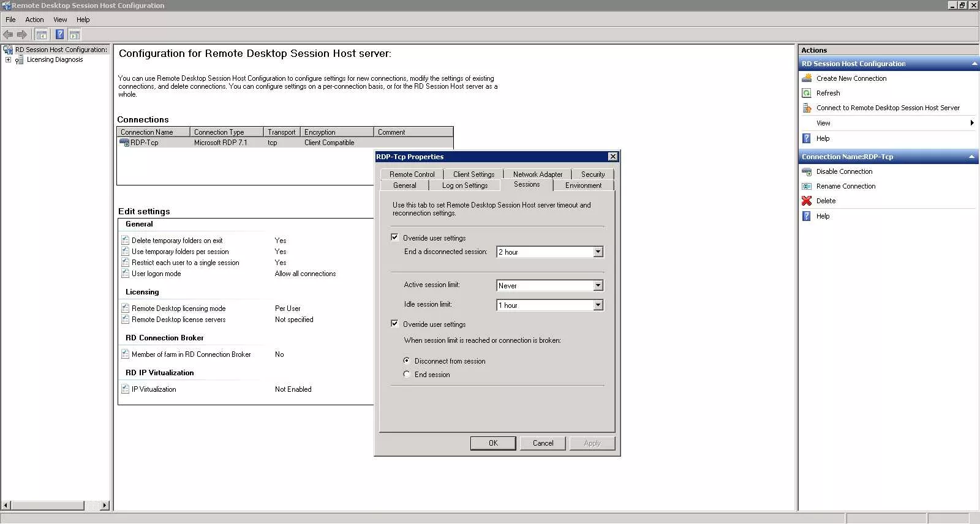
Task: Click icon beside Remote Desktop license servers
Action: pyautogui.click(x=125, y=320)
